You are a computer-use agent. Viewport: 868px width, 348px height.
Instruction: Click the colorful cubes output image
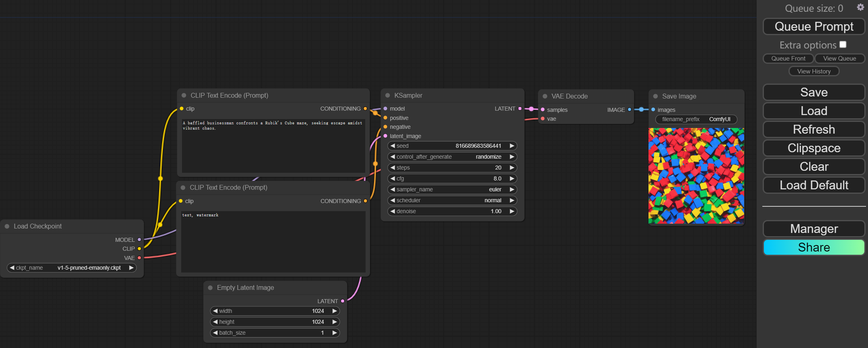[696, 176]
